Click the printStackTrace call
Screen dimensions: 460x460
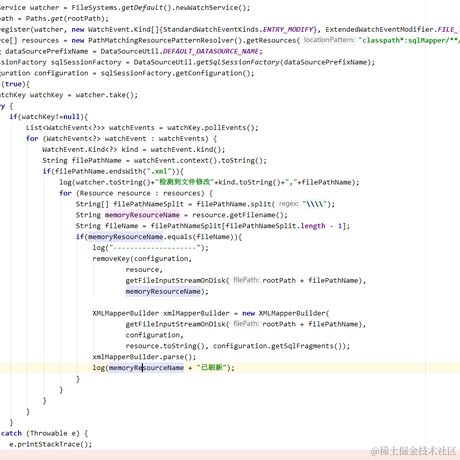coord(50,444)
